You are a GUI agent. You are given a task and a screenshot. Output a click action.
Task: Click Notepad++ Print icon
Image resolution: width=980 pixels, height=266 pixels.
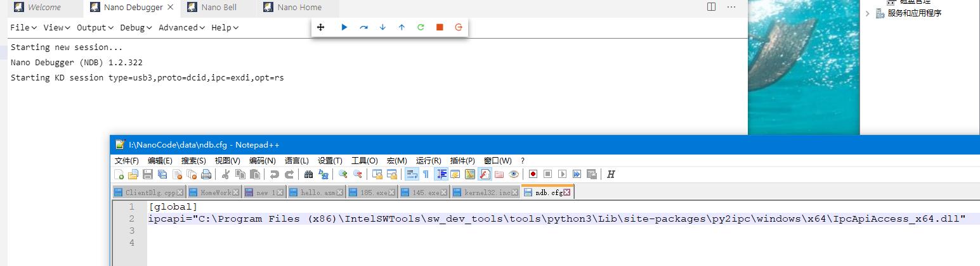click(206, 174)
